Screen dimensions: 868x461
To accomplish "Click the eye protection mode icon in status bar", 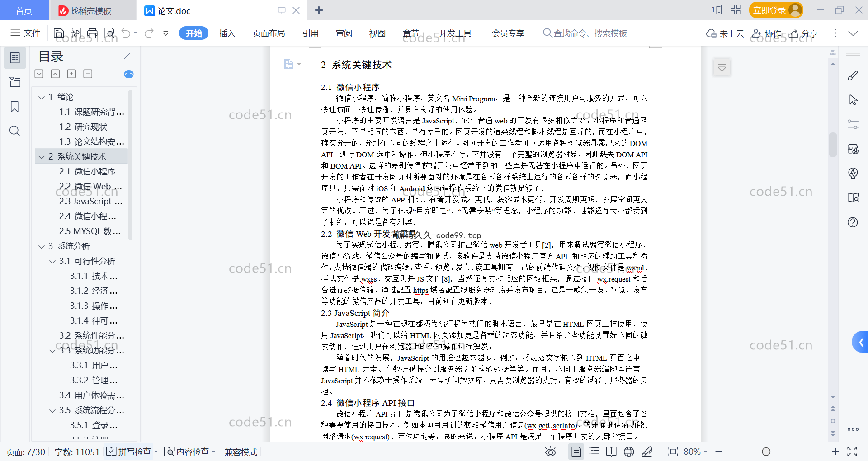I will [550, 452].
